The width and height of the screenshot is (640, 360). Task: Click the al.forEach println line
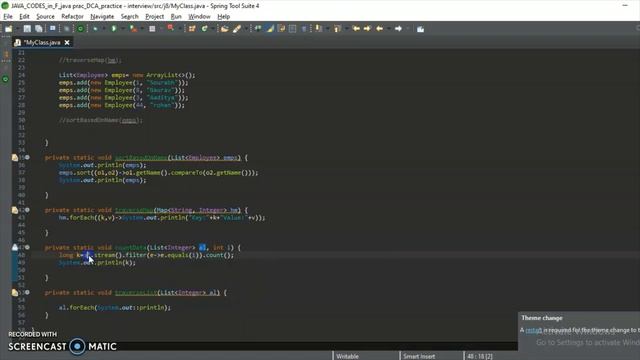tap(115, 308)
